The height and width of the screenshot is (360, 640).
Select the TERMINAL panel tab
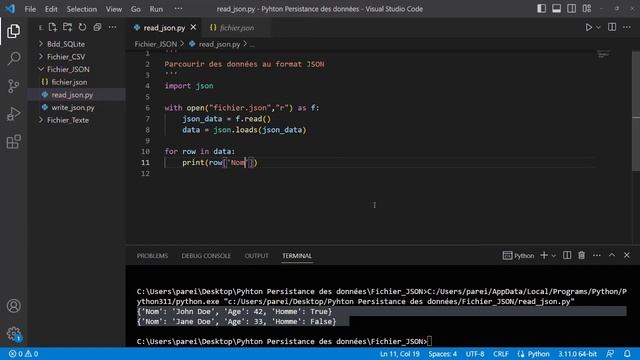[x=297, y=256]
